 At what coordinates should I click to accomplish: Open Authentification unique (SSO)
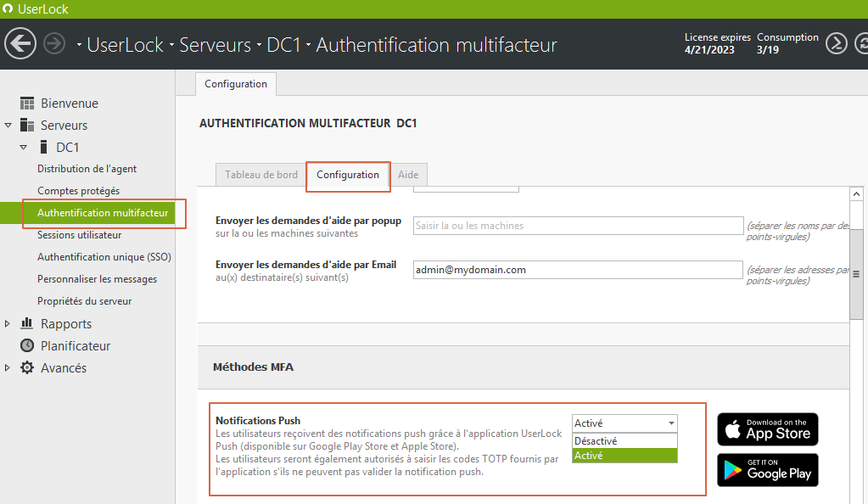click(x=104, y=257)
